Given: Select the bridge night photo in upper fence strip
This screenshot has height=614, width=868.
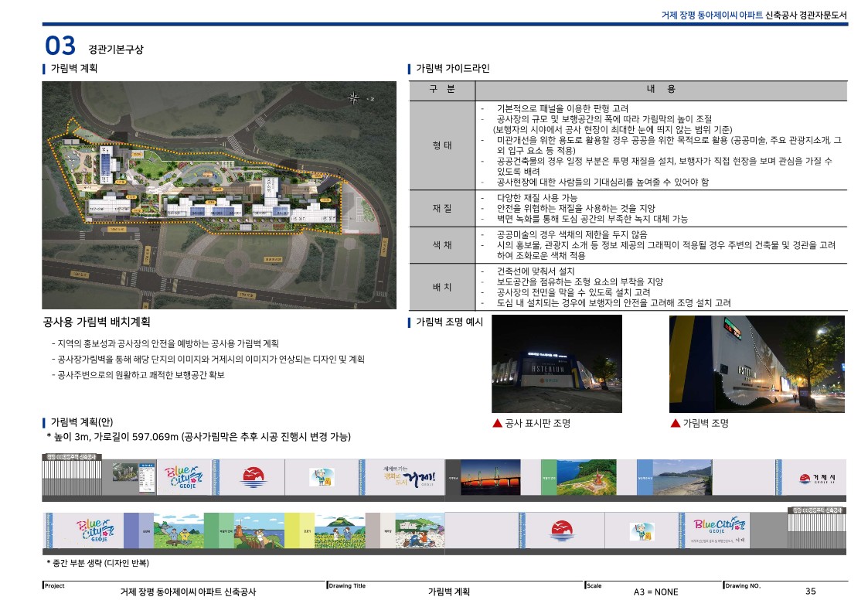Looking at the screenshot, I should (500, 476).
